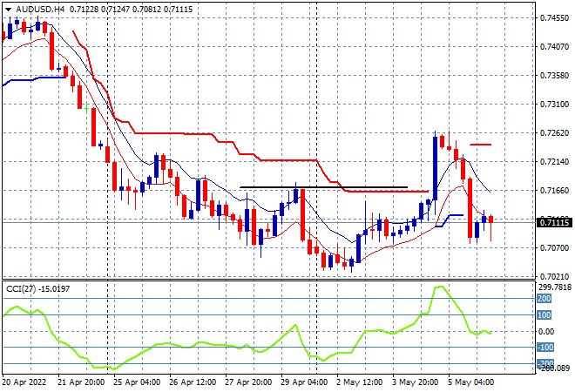
Task: Click the 0.74550 price axis label
Action: point(554,18)
